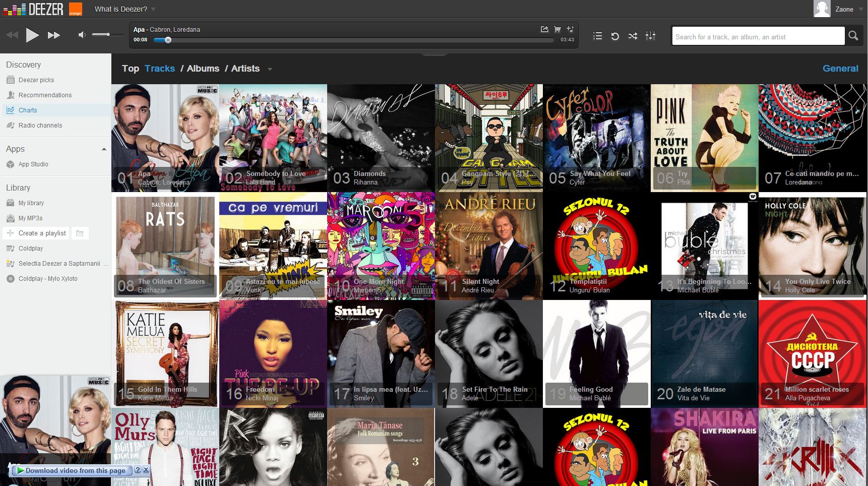Open track 03 Diamonds by Rihanna
Image resolution: width=868 pixels, height=486 pixels.
381,138
